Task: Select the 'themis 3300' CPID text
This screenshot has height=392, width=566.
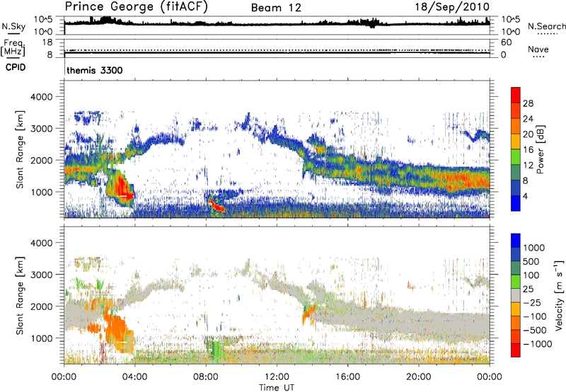Action: point(95,70)
